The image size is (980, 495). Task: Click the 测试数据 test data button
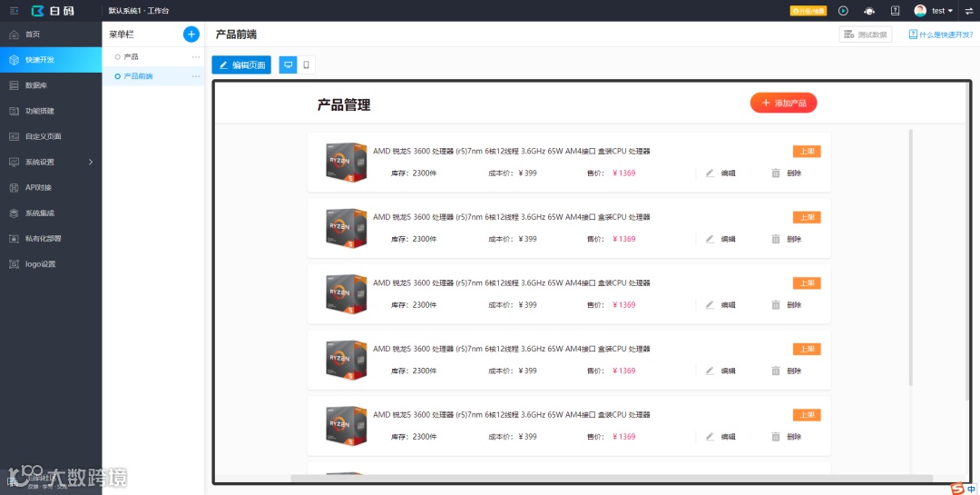coord(866,35)
